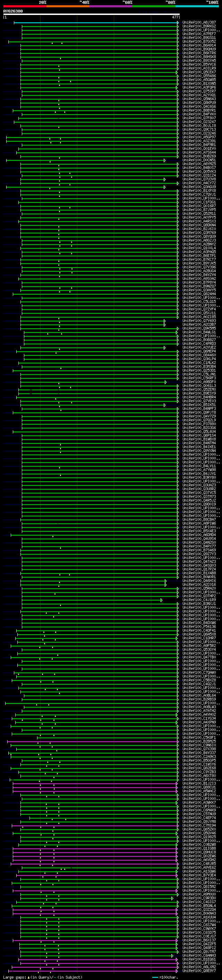This screenshot has width=222, height=980.
Task: Select hit label UniRef100_A2BUG4
Action: [199, 271]
